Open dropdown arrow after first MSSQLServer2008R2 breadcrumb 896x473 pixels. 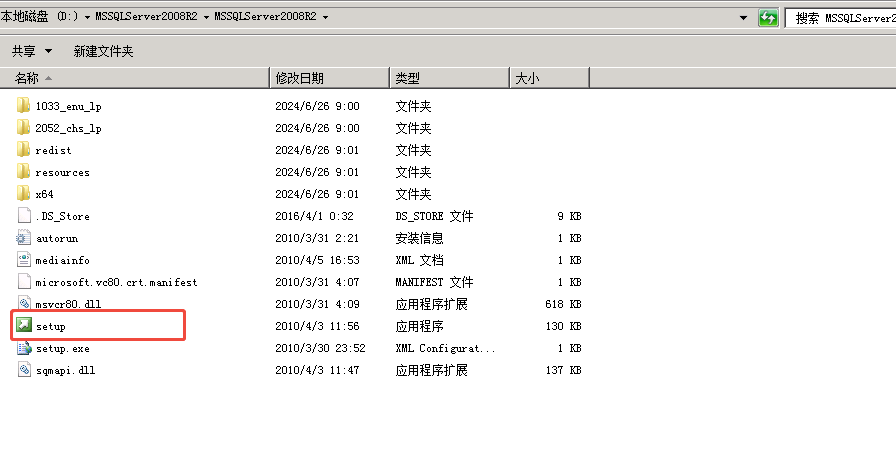click(206, 17)
